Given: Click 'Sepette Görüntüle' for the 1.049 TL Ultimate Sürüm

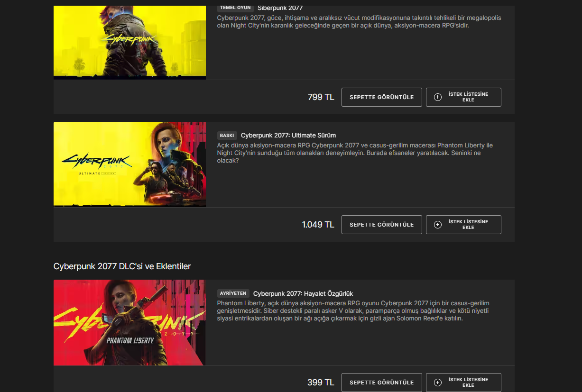Looking at the screenshot, I should (382, 225).
